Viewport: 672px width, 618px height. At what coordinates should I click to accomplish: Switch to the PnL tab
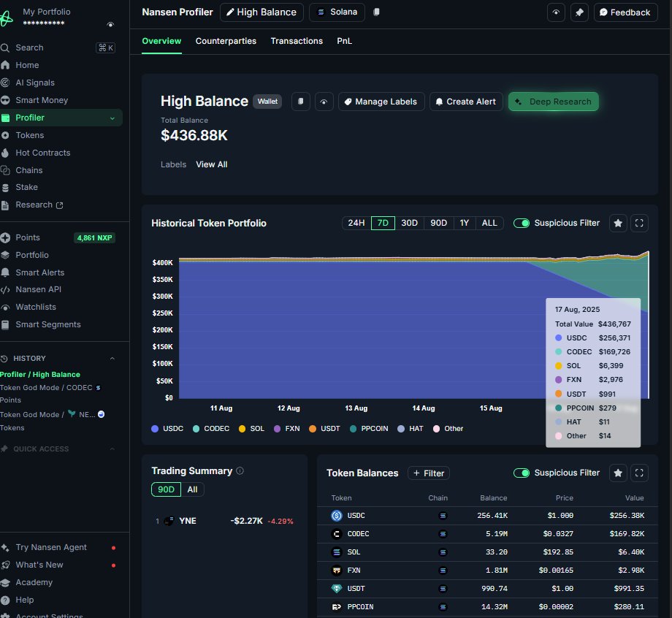point(345,41)
